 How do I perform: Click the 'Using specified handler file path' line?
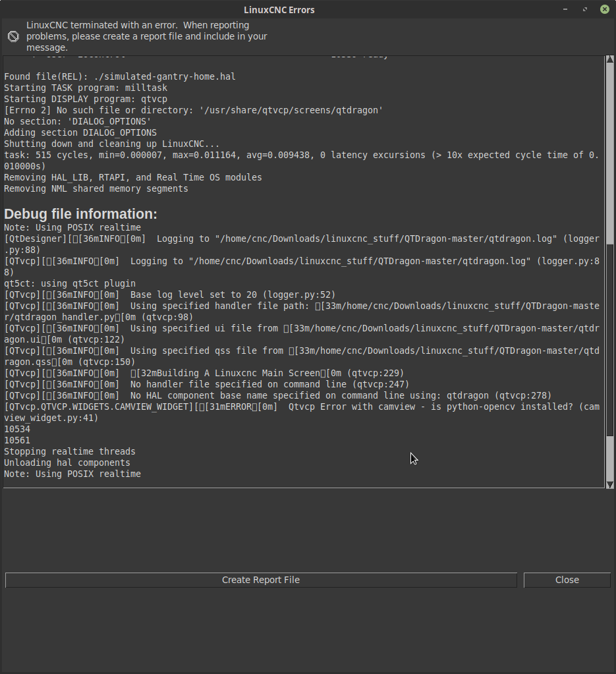[x=301, y=311]
